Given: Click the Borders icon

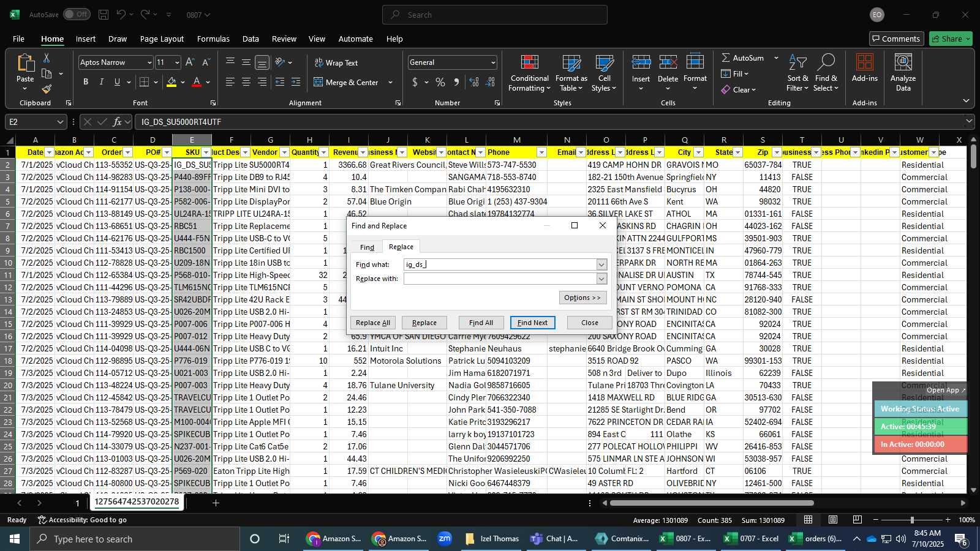Looking at the screenshot, I should (x=145, y=82).
